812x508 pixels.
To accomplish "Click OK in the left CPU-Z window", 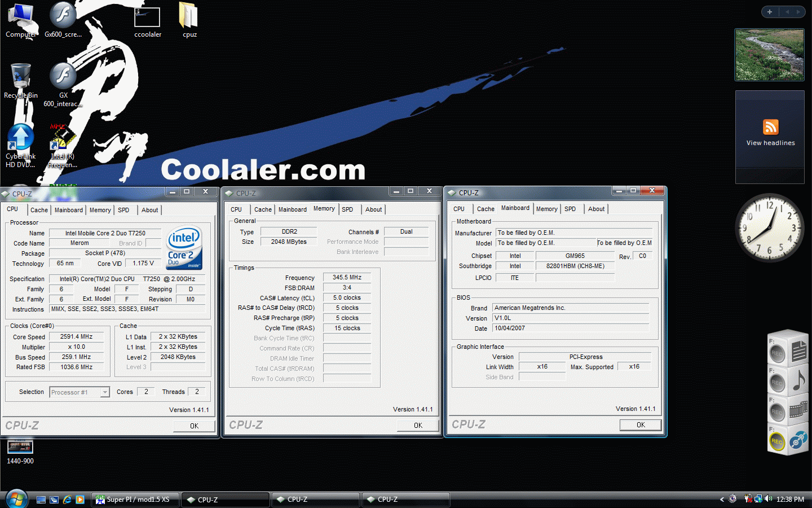I will coord(194,426).
